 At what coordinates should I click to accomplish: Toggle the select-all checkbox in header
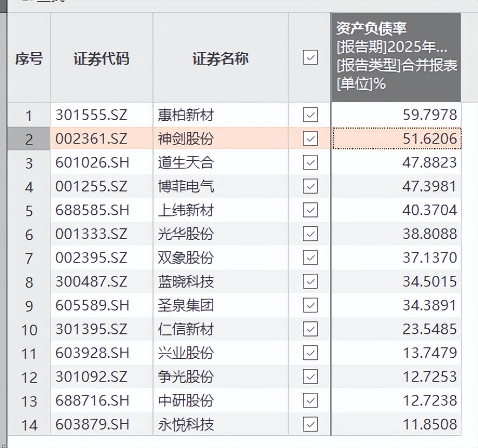click(310, 57)
